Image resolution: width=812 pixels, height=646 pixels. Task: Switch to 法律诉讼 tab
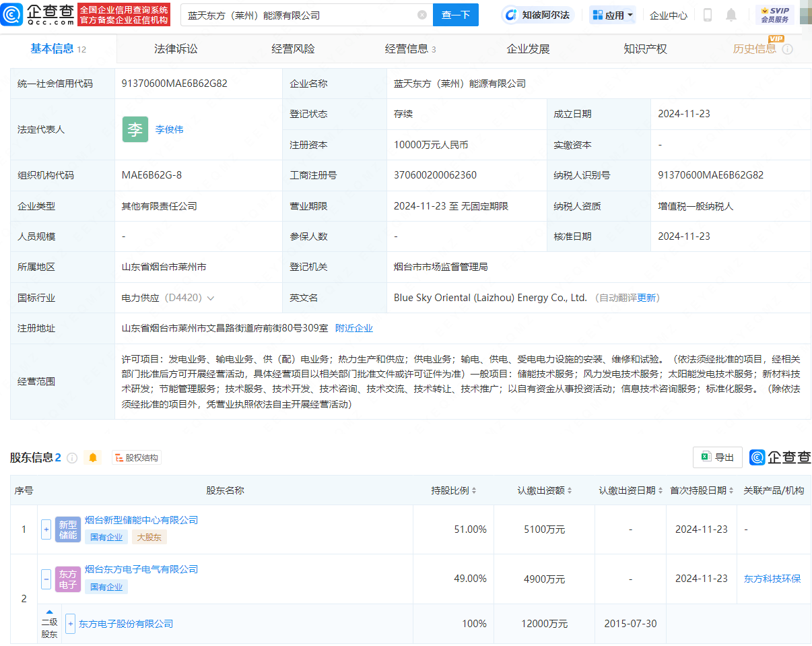(x=176, y=49)
